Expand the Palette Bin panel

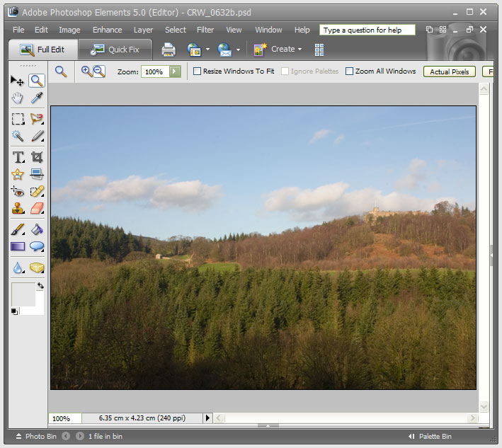pyautogui.click(x=430, y=436)
